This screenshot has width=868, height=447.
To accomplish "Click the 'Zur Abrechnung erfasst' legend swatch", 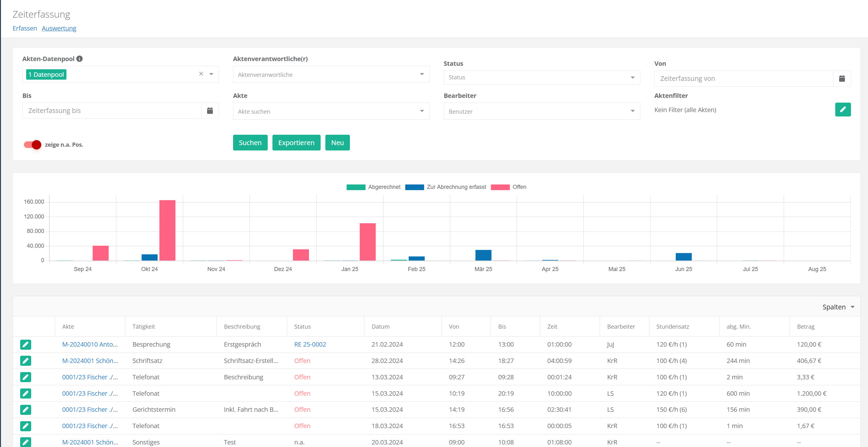I will pyautogui.click(x=414, y=187).
